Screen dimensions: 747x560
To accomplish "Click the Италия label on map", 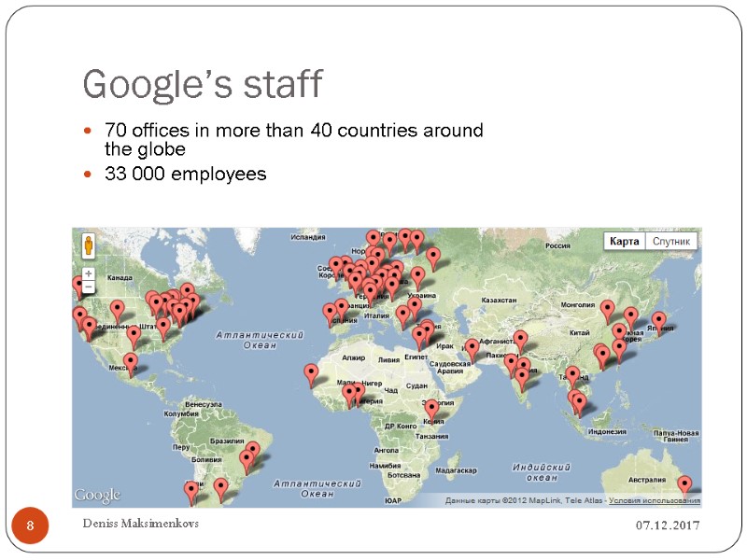I will (x=376, y=315).
